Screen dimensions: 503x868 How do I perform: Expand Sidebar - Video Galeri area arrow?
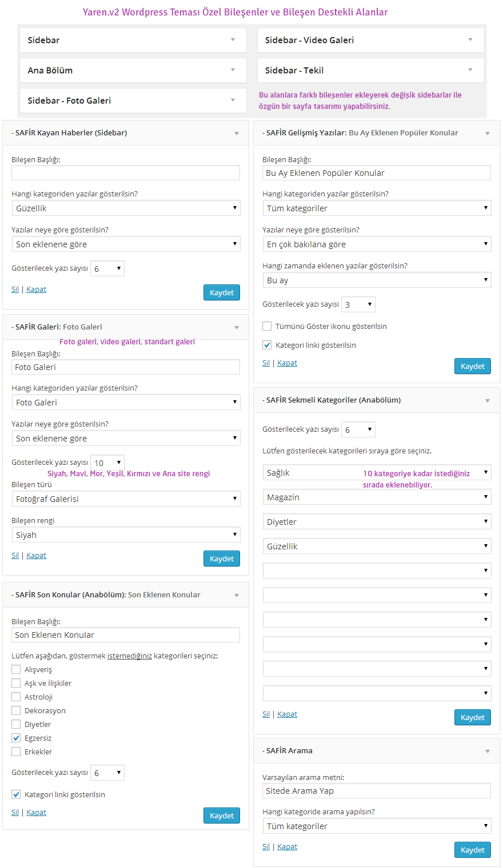pos(470,39)
